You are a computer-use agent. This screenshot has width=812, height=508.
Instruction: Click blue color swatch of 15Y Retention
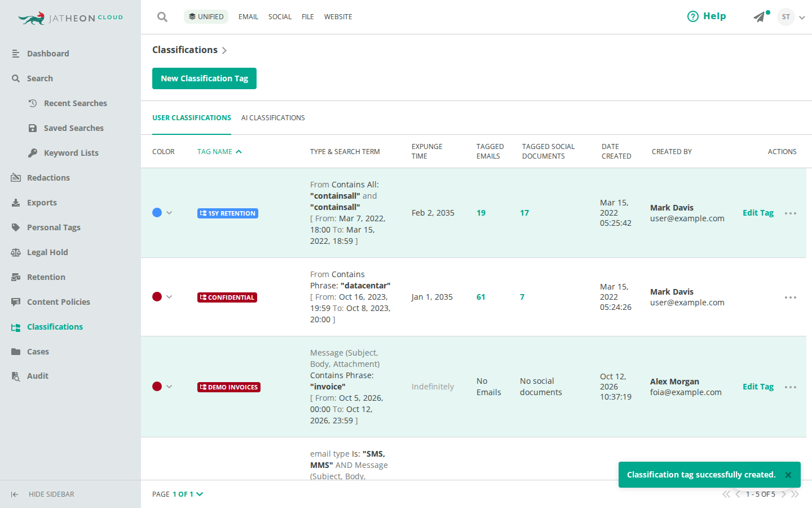[157, 213]
